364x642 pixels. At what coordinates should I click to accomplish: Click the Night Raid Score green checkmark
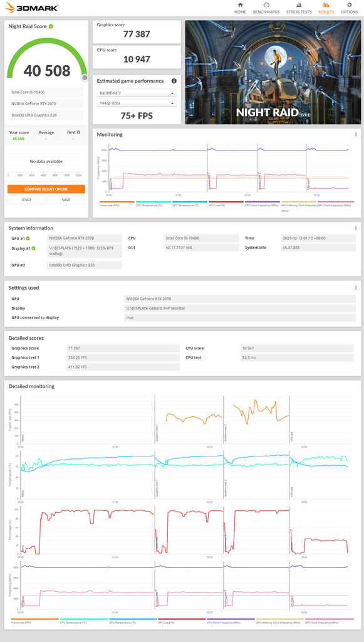[51, 26]
